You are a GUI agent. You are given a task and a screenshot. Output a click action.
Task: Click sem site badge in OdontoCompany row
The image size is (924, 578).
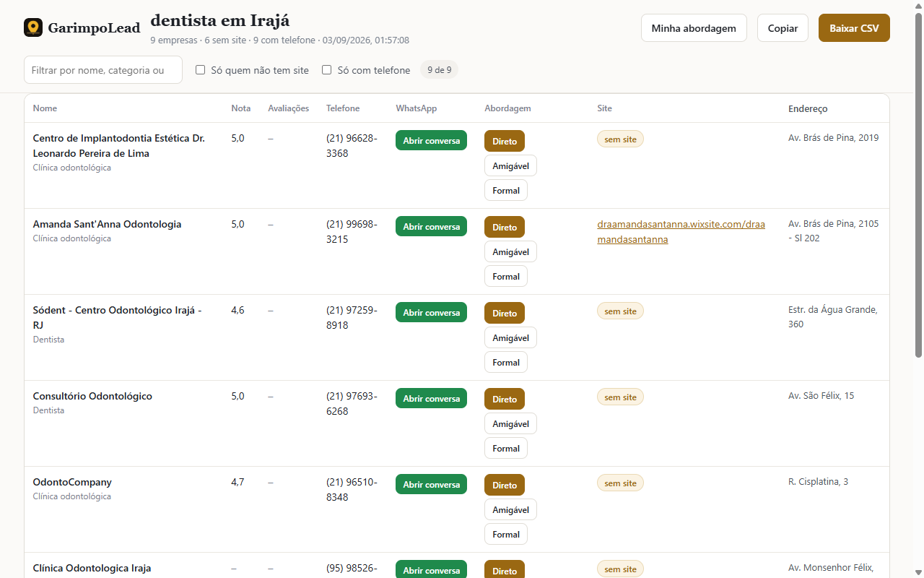pos(620,483)
